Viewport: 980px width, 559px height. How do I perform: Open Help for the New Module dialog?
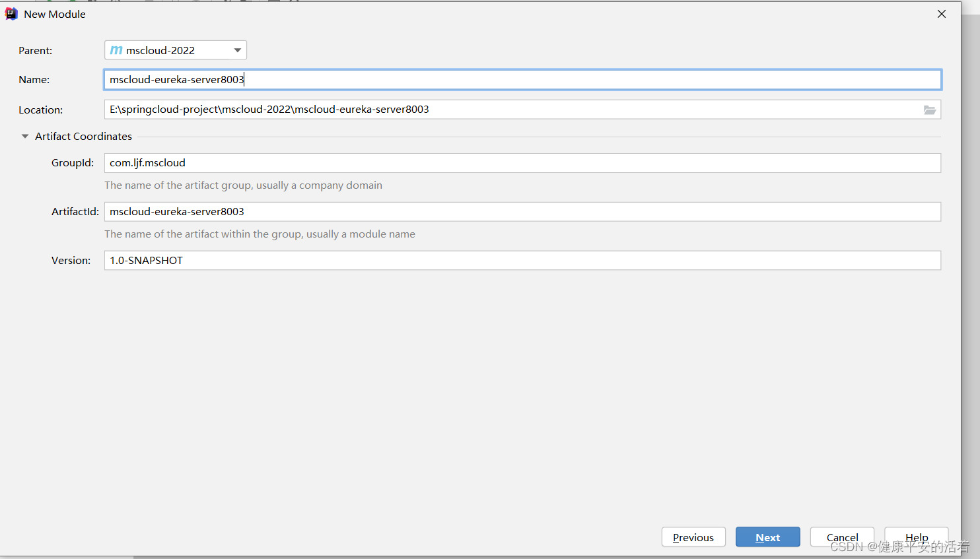point(917,537)
